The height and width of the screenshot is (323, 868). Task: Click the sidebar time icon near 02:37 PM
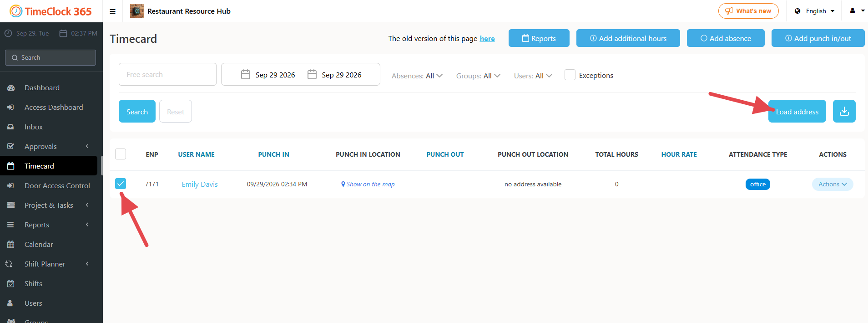pos(63,33)
